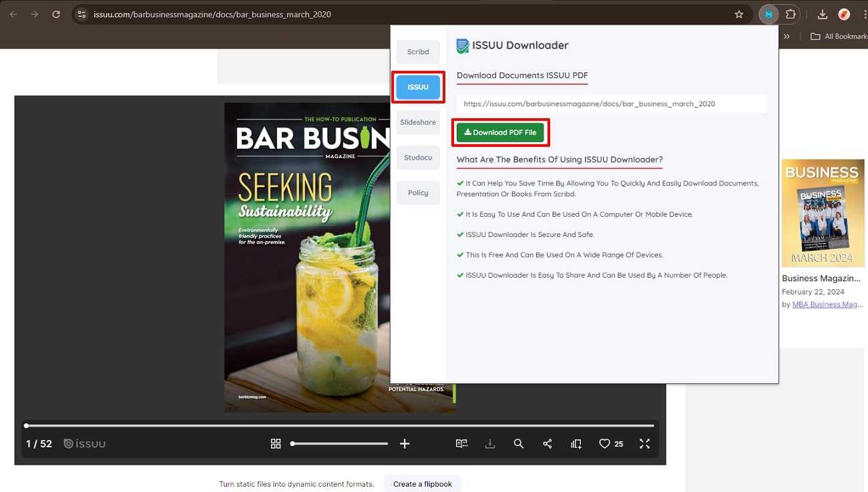Click the page progress slider track
The image size is (868, 492).
[x=340, y=425]
